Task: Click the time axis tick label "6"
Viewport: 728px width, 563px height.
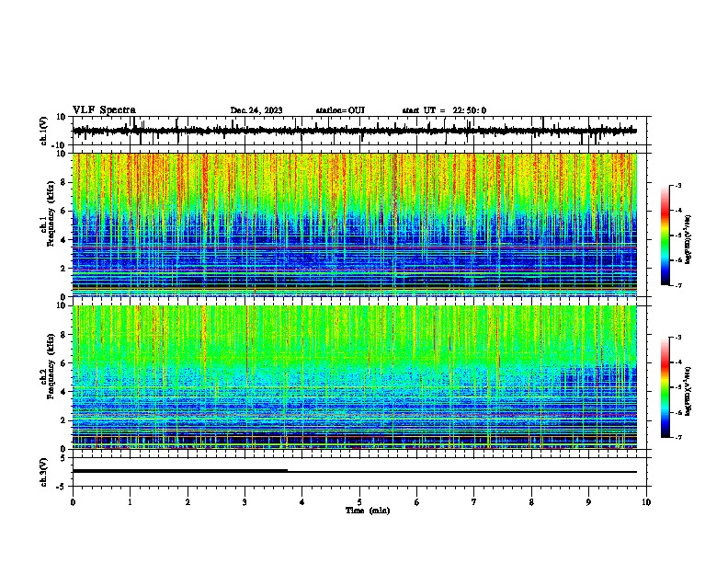Action: click(417, 502)
